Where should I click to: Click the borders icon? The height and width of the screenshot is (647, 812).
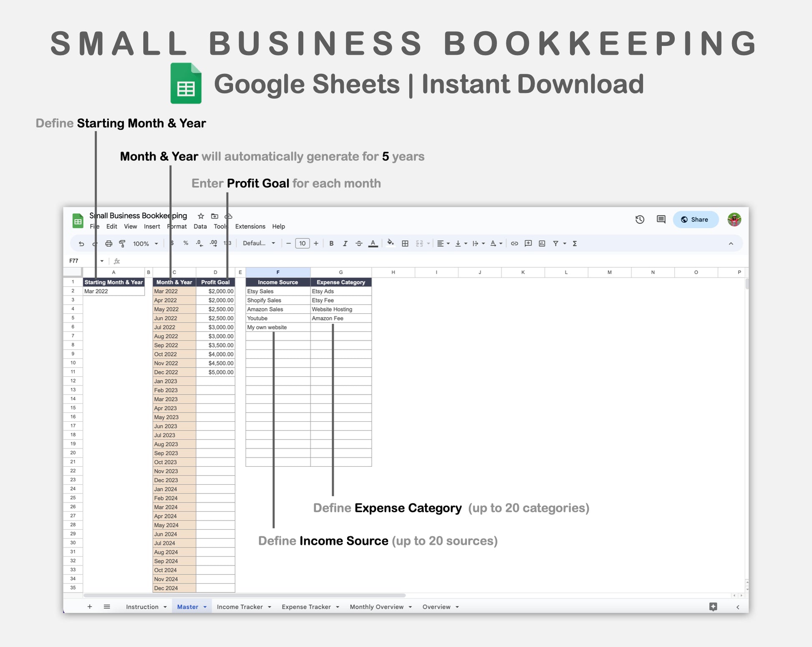click(x=405, y=244)
